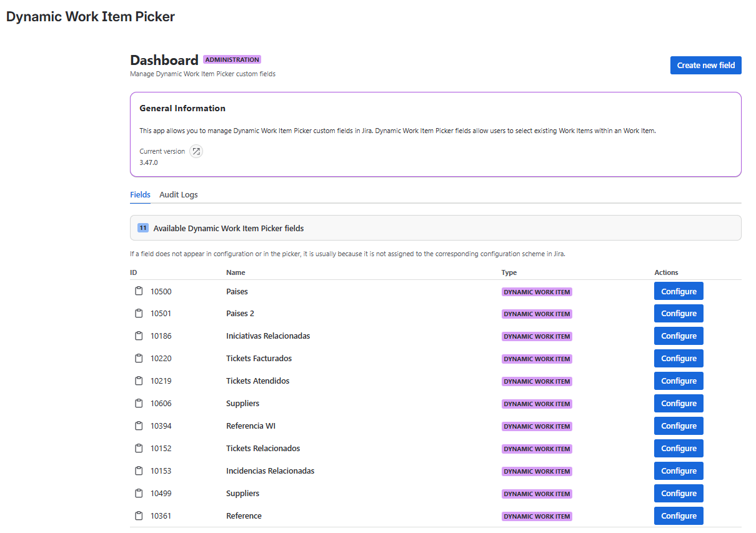Click the clipboard icon for field 10153

[x=139, y=471]
